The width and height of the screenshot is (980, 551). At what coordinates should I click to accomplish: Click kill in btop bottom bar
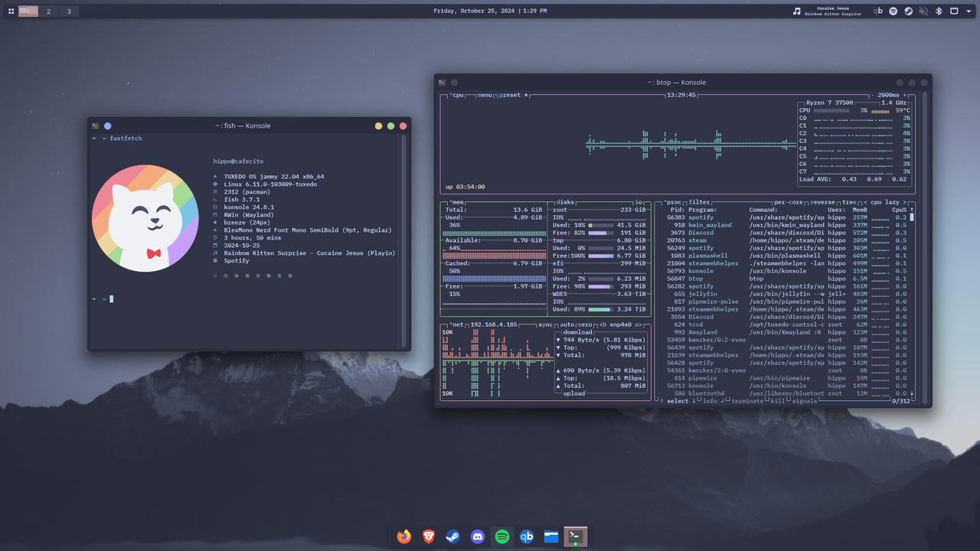[777, 401]
